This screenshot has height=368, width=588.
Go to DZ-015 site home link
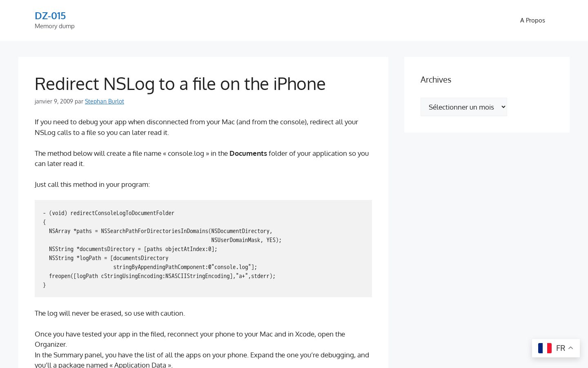pos(50,16)
